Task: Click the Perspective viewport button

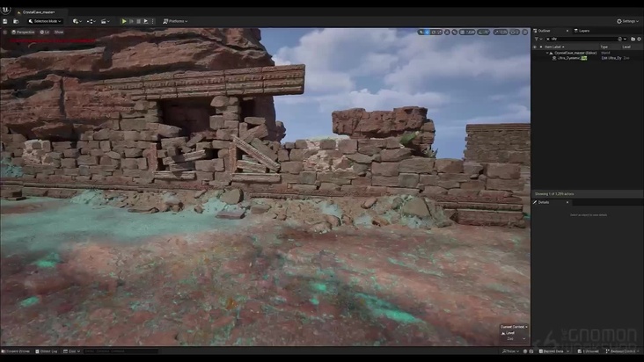Action: tap(23, 32)
